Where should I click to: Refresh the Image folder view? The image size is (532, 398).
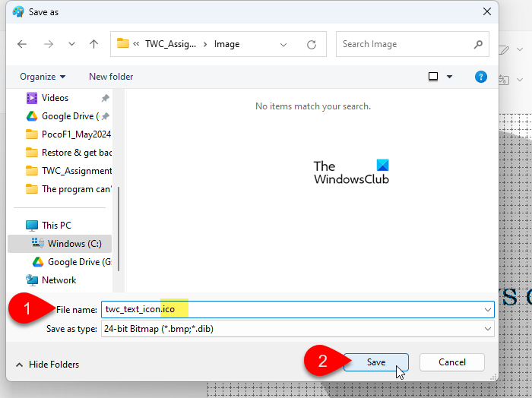[312, 44]
